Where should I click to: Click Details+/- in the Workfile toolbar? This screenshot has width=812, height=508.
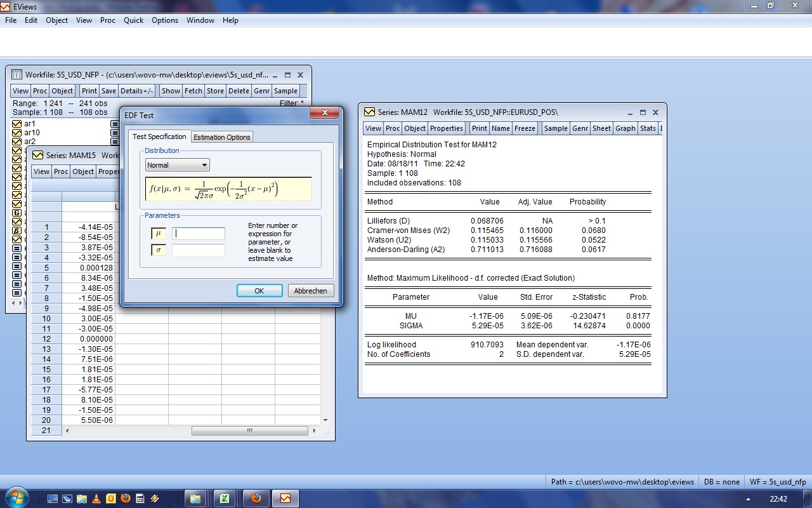137,91
